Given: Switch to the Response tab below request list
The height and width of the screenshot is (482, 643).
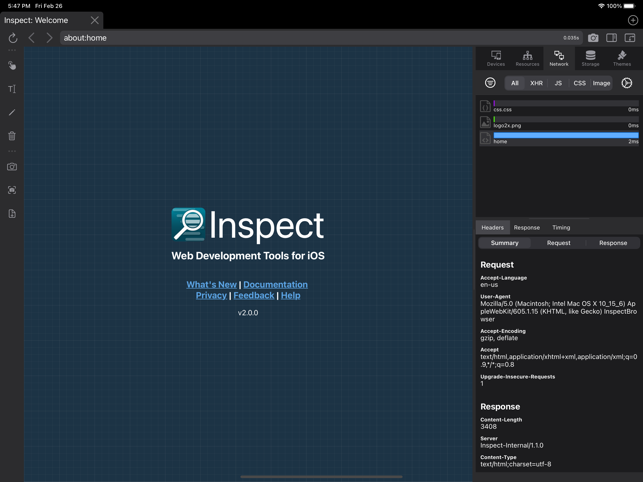Looking at the screenshot, I should pos(527,227).
